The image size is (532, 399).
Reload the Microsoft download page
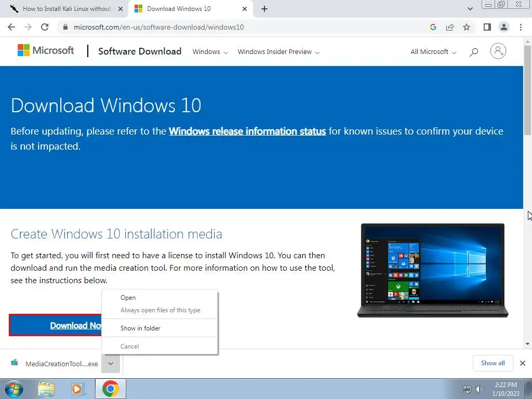(45, 27)
